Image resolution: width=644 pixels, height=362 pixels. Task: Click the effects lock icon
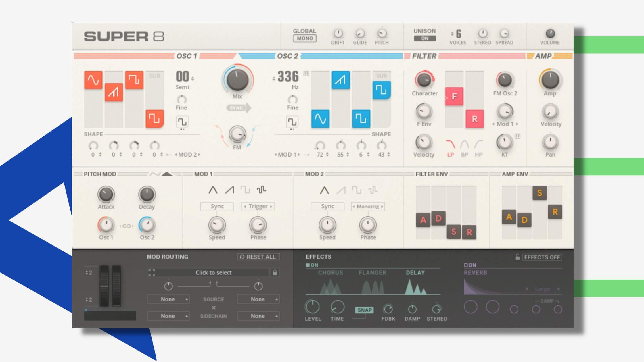point(517,257)
